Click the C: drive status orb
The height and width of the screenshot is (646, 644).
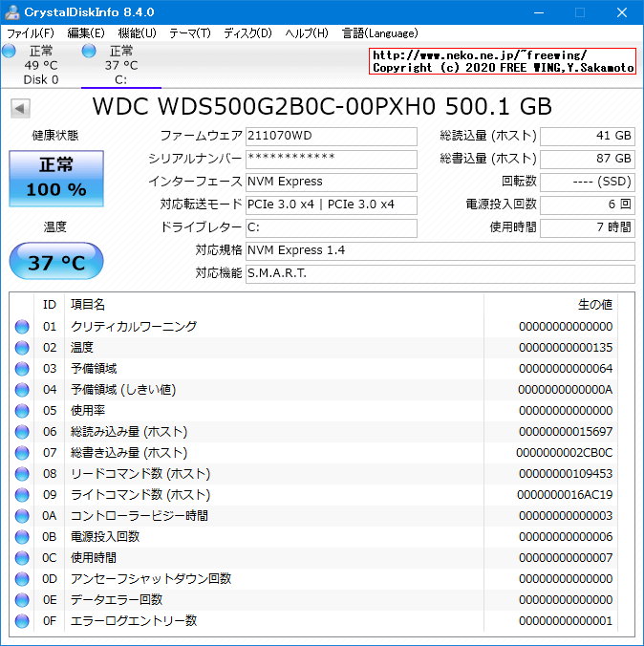tap(89, 51)
